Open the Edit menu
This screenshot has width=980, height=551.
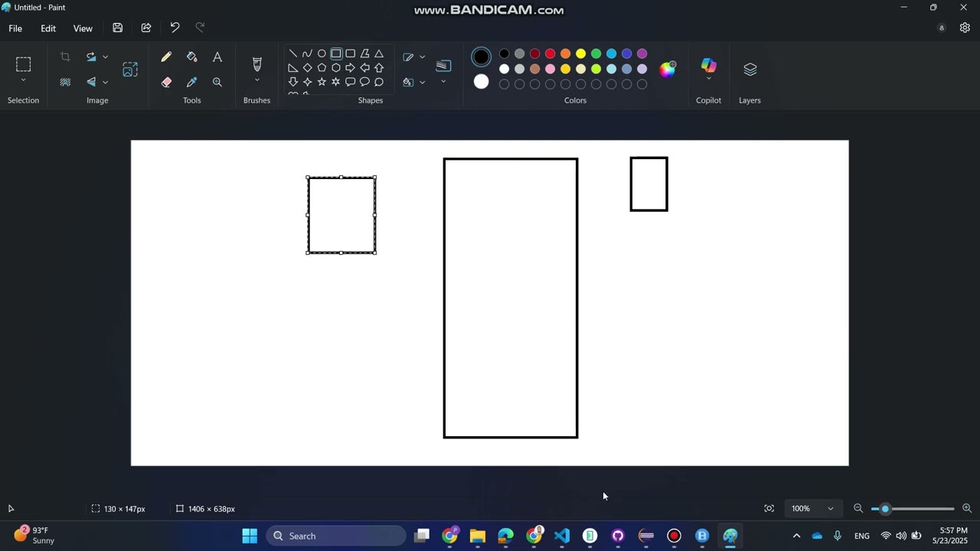click(x=48, y=28)
